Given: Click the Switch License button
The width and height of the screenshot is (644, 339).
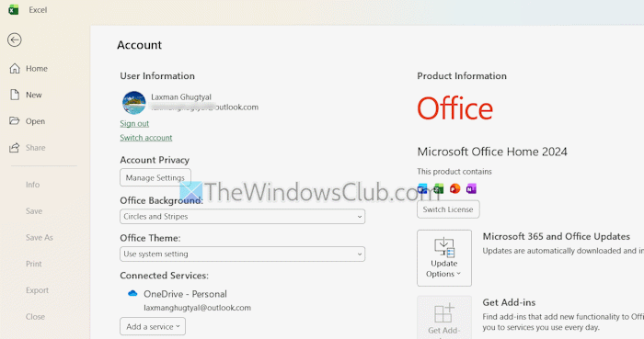Looking at the screenshot, I should [448, 209].
